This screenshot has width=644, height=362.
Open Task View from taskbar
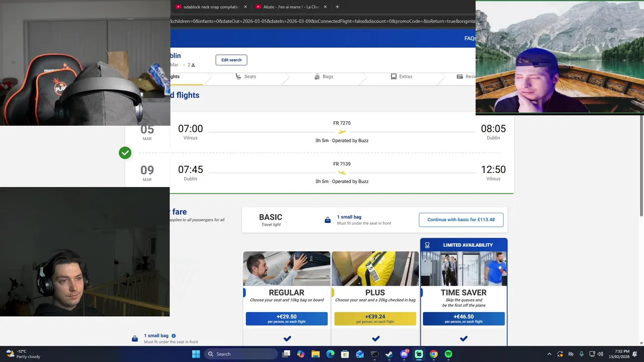286,354
